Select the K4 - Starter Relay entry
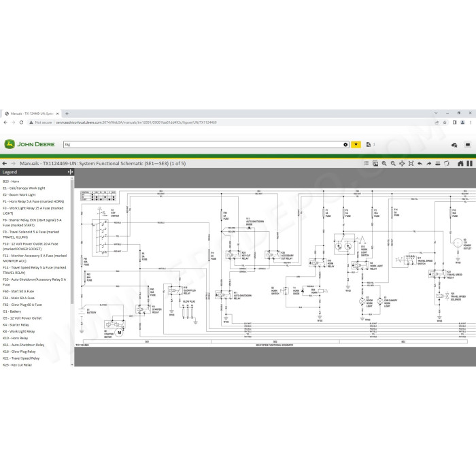Image resolution: width=476 pixels, height=476 pixels. click(16, 324)
